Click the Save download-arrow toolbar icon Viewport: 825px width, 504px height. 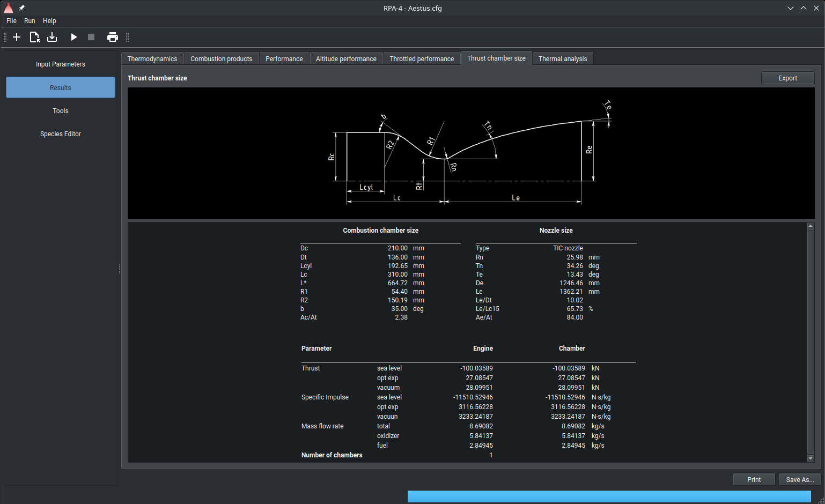tap(52, 37)
